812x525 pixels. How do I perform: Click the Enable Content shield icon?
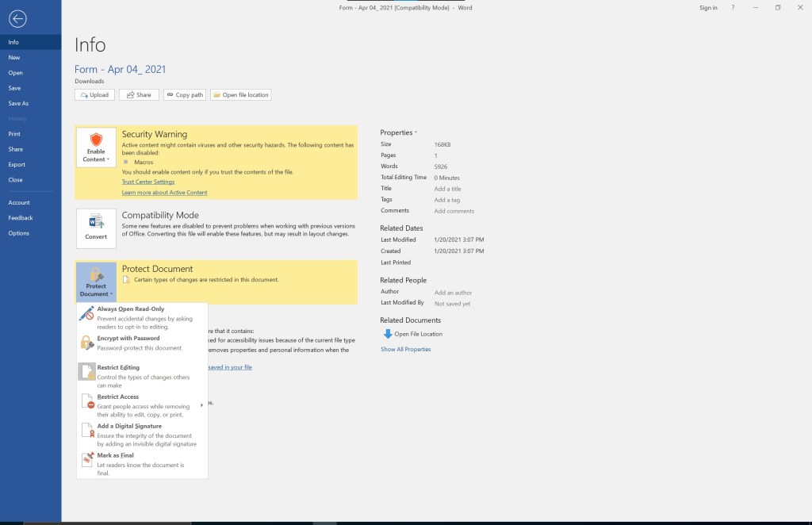click(x=96, y=140)
